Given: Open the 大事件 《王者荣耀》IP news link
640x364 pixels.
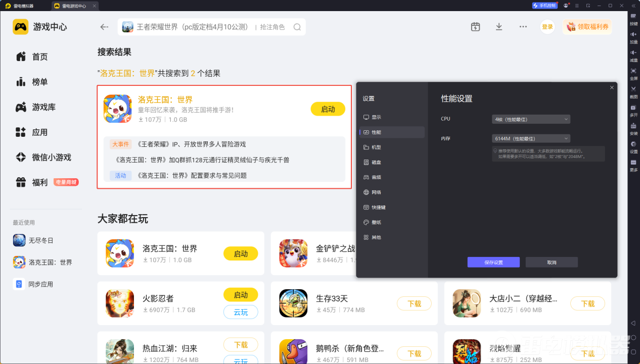Looking at the screenshot, I should point(192,144).
